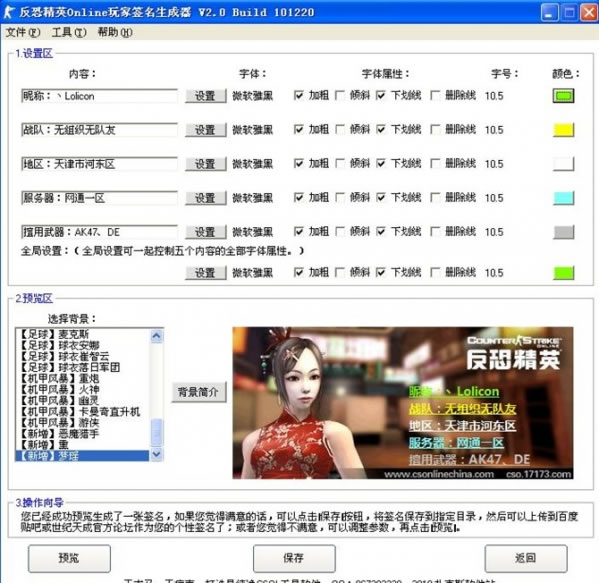The width and height of the screenshot is (599, 583).
Task: Click the scroll down arrow of background list
Action: coord(156,454)
